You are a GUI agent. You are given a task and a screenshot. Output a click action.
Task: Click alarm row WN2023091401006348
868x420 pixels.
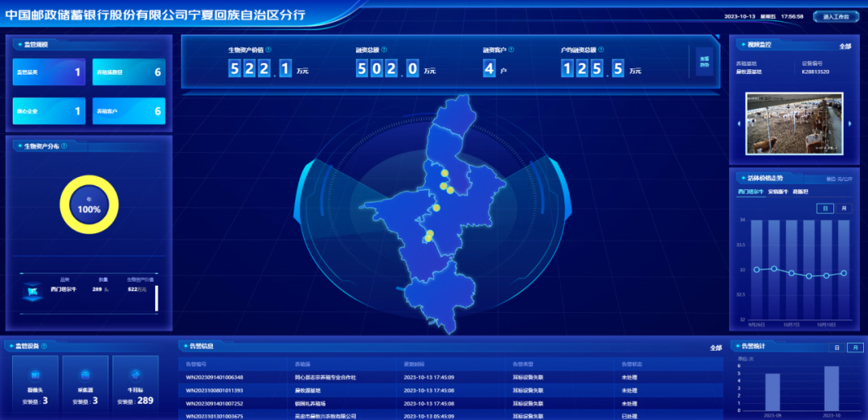click(451, 377)
